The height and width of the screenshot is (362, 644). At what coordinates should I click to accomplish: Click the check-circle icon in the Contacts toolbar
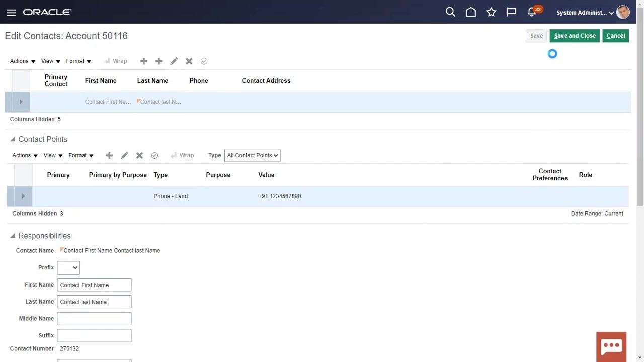point(204,61)
